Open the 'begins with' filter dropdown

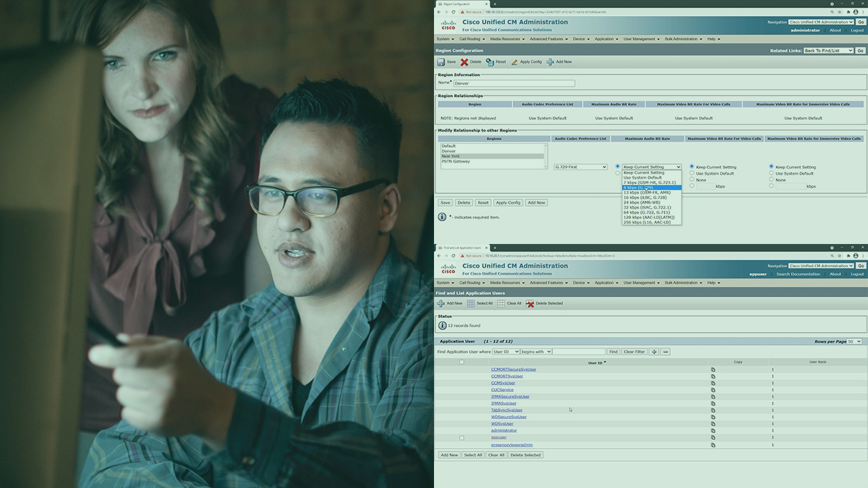(x=536, y=352)
